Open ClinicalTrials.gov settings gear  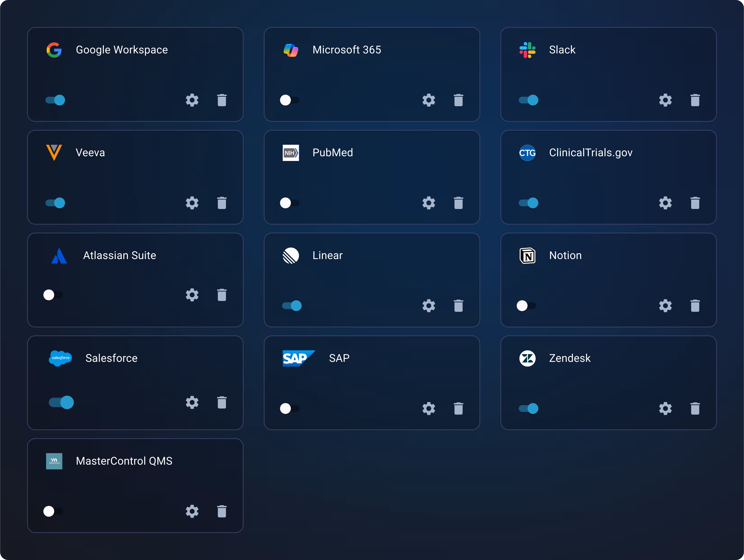[665, 203]
